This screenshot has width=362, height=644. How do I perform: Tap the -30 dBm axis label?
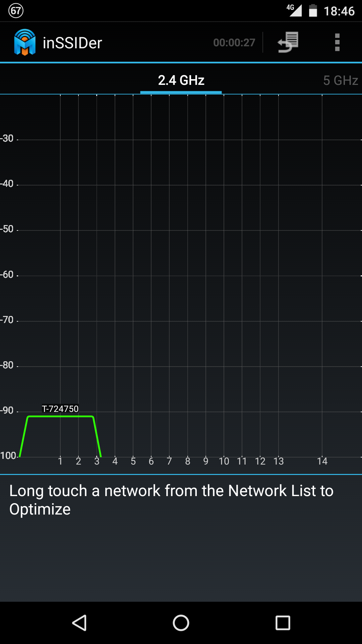[7, 138]
